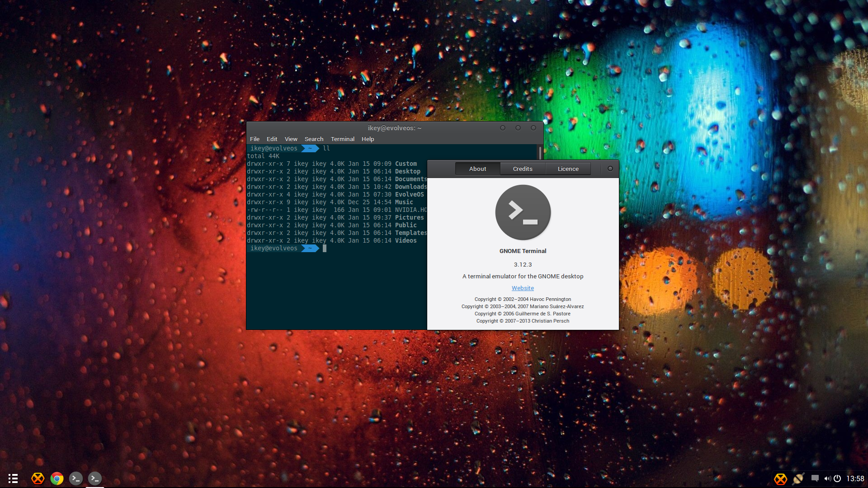Open Google Chrome from the taskbar
The image size is (868, 488).
coord(57,479)
